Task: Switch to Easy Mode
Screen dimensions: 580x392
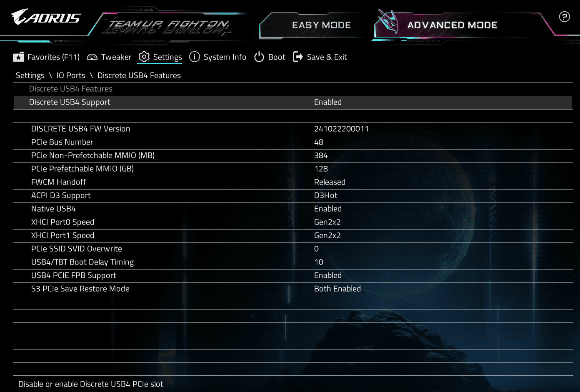Action: pos(321,25)
